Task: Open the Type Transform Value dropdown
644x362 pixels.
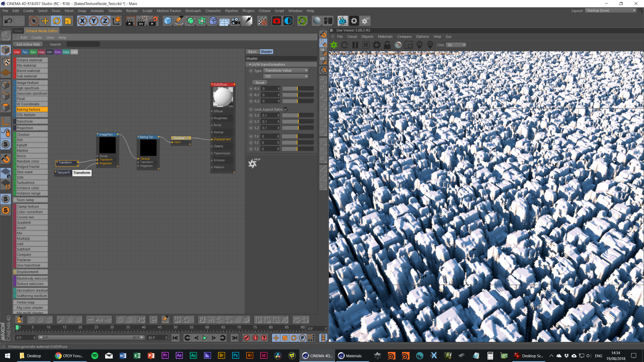Action: click(286, 71)
